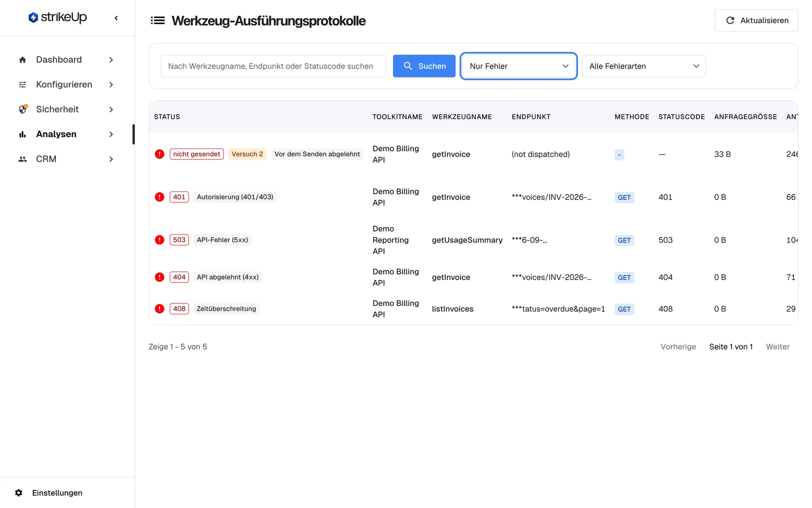Focus the Werkzeugname search field
Viewport: 812px width, 508px height.
[273, 66]
